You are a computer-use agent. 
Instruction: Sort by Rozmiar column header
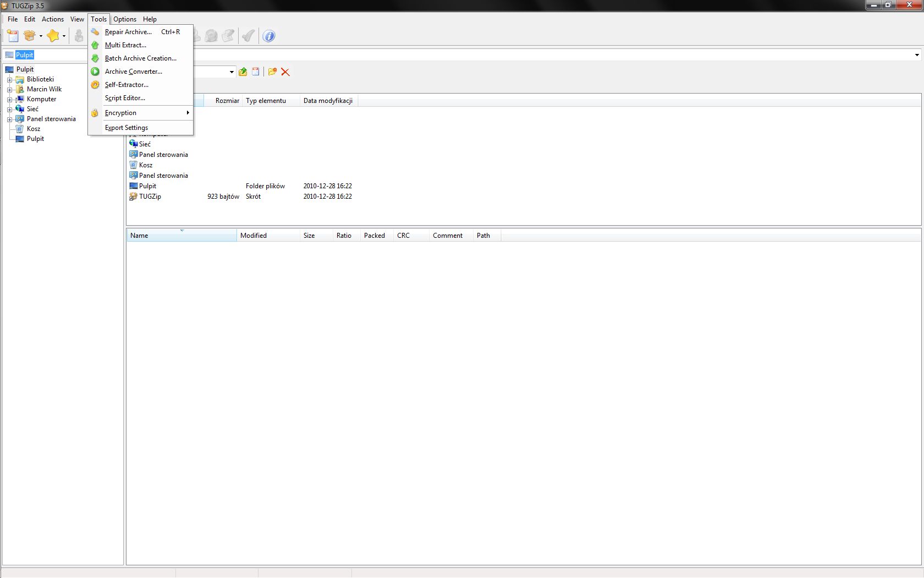[223, 101]
